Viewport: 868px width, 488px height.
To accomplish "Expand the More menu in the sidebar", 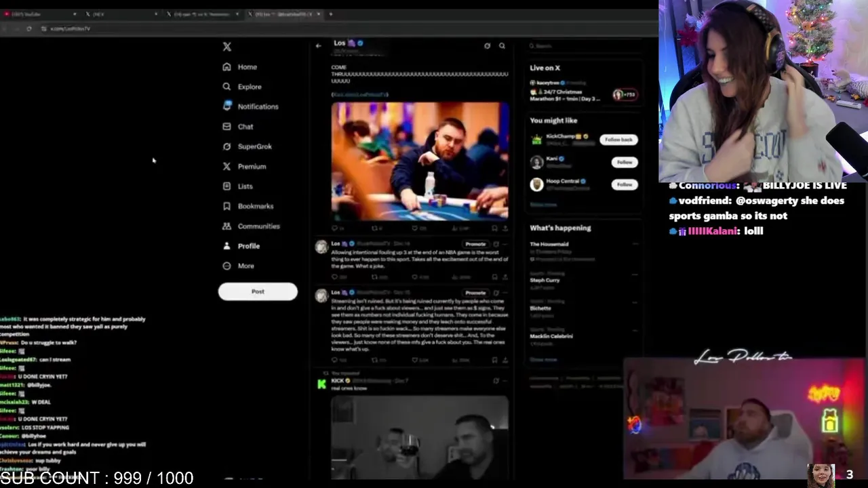I will 239,266.
